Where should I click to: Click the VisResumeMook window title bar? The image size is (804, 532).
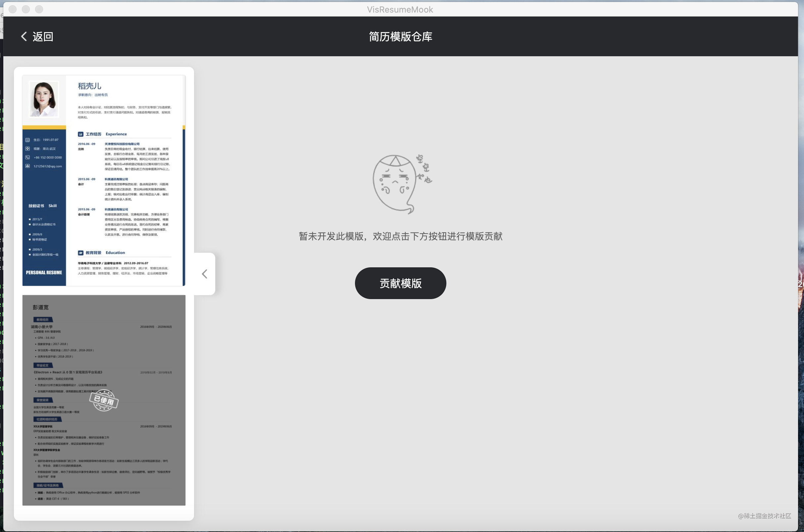click(400, 10)
